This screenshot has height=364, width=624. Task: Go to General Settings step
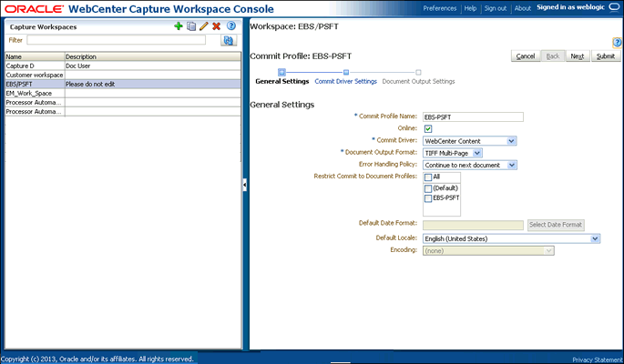pyautogui.click(x=282, y=81)
